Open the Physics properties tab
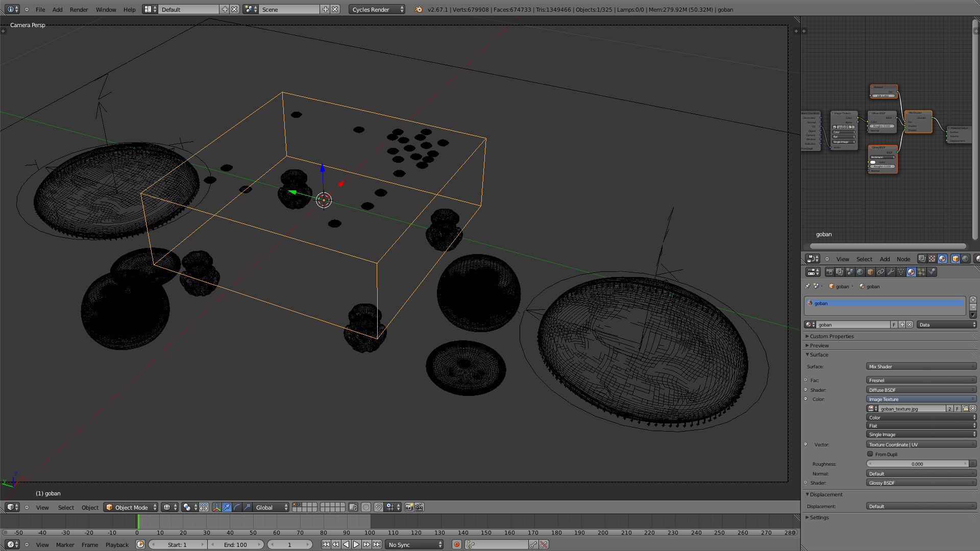 click(x=932, y=272)
